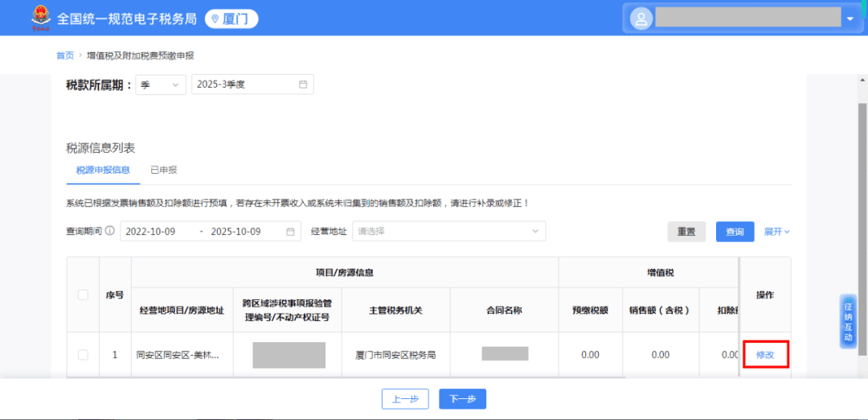
Task: Select the 税源申报信息 tab
Action: click(103, 170)
